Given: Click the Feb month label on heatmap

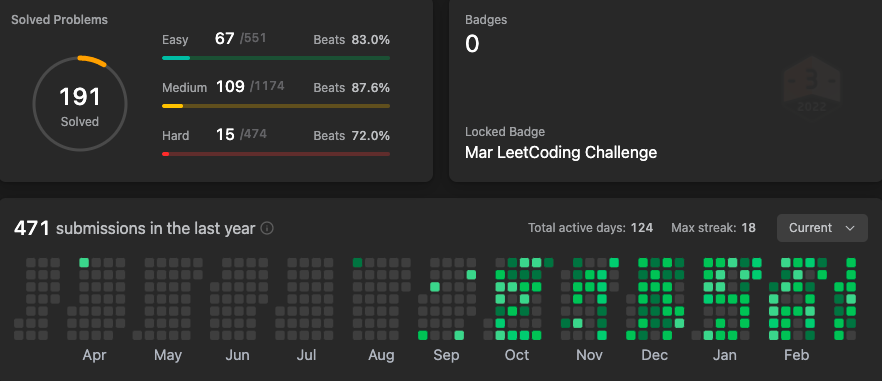Looking at the screenshot, I should (x=796, y=355).
